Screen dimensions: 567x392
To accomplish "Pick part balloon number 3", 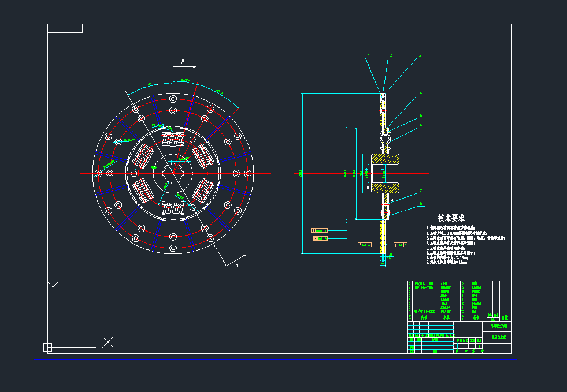I will [x=420, y=55].
